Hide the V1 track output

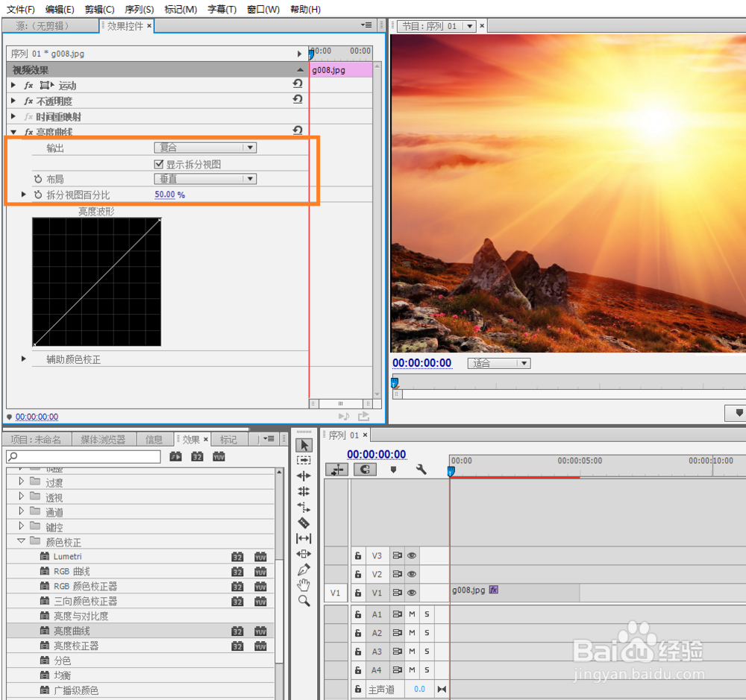[x=412, y=593]
